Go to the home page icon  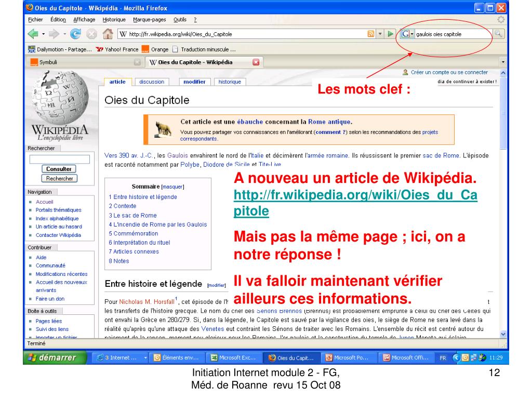pos(108,34)
